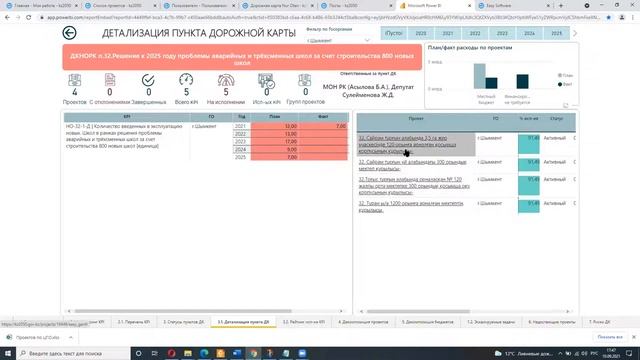Click Проект column header in projects table
The image size is (640, 360).
pyautogui.click(x=416, y=119)
